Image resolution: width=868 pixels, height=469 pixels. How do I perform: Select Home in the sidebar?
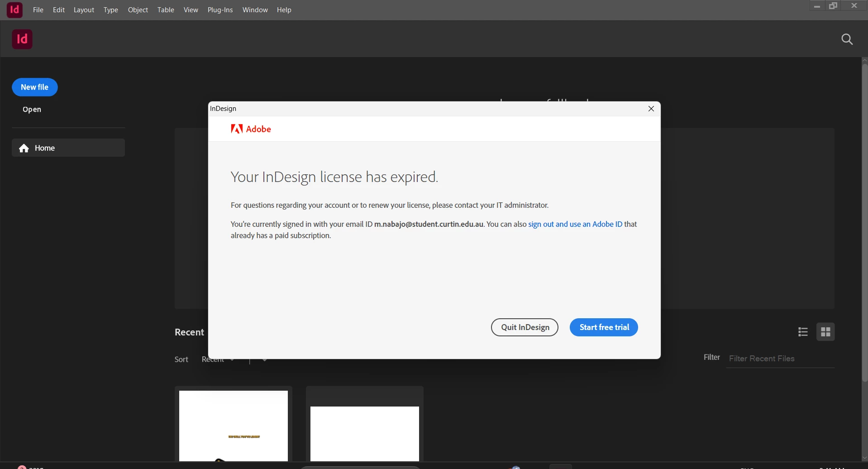tap(68, 148)
